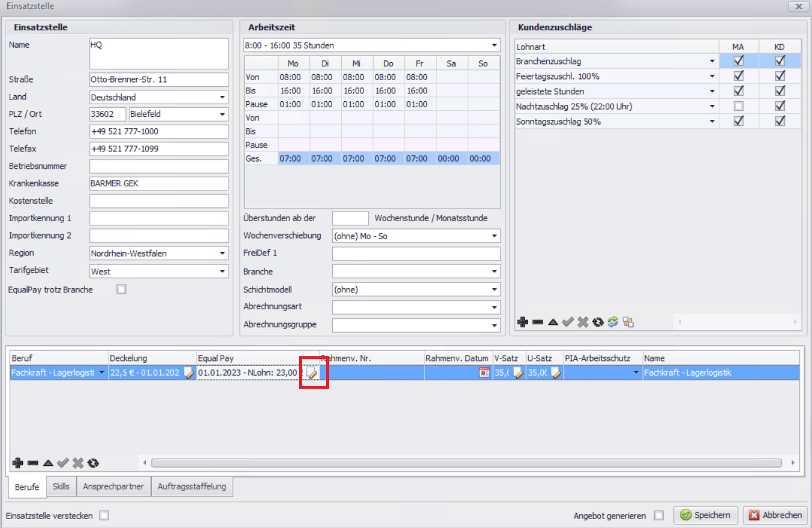Click the Krankenkasse field showing BARMER GEK
The image size is (812, 528).
click(x=159, y=184)
